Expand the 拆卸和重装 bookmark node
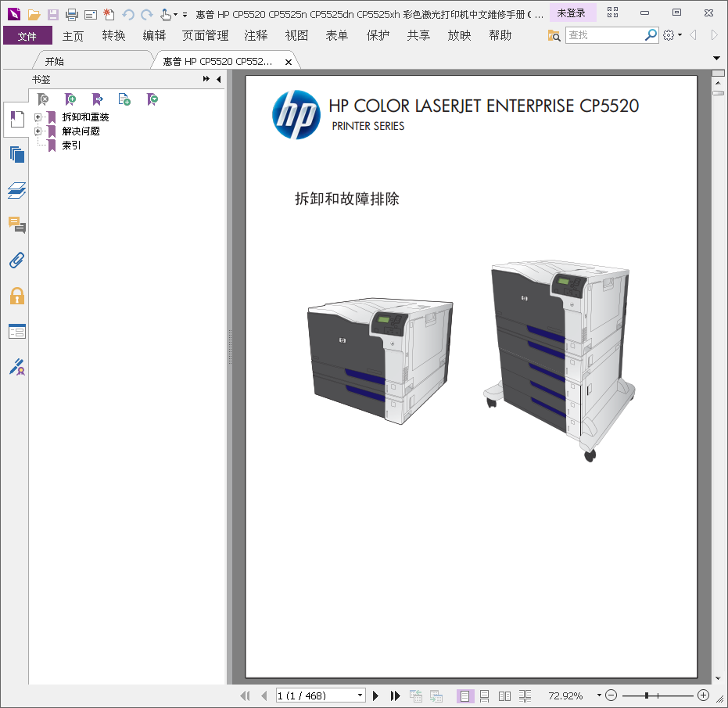The image size is (728, 708). [x=38, y=117]
